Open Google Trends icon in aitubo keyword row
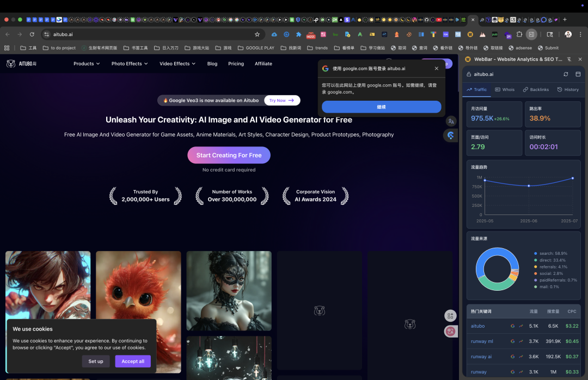The width and height of the screenshot is (588, 380). pyautogui.click(x=521, y=326)
